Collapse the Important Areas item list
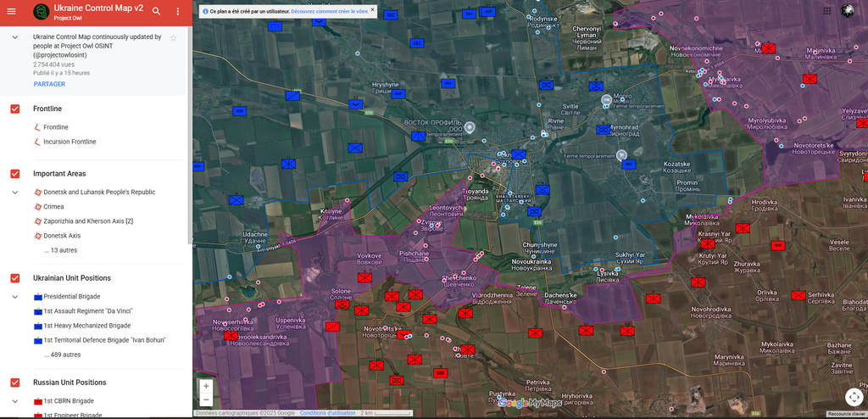 point(15,193)
